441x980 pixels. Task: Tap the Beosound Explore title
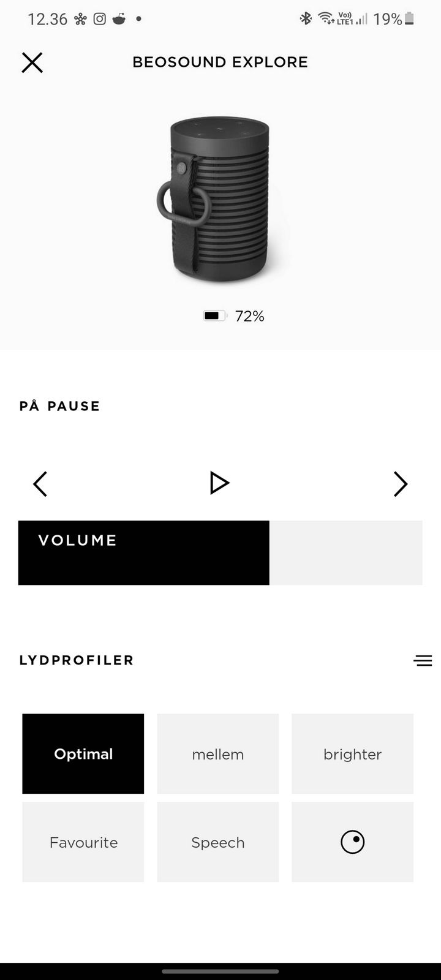click(220, 62)
